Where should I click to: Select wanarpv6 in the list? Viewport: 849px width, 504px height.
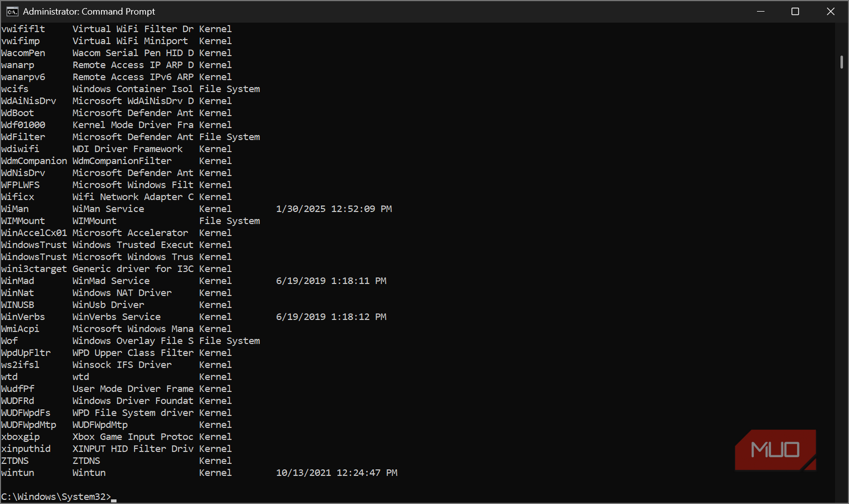coord(23,77)
